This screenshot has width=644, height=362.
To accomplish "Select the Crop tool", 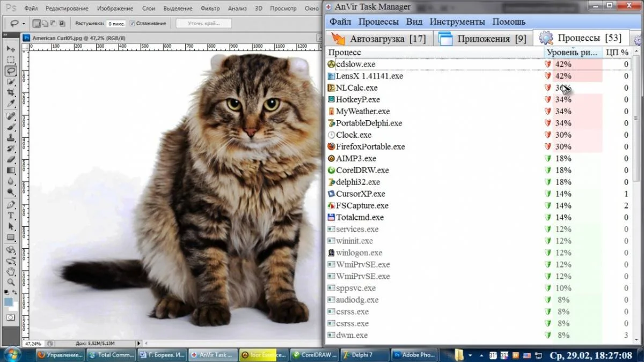I will [11, 92].
